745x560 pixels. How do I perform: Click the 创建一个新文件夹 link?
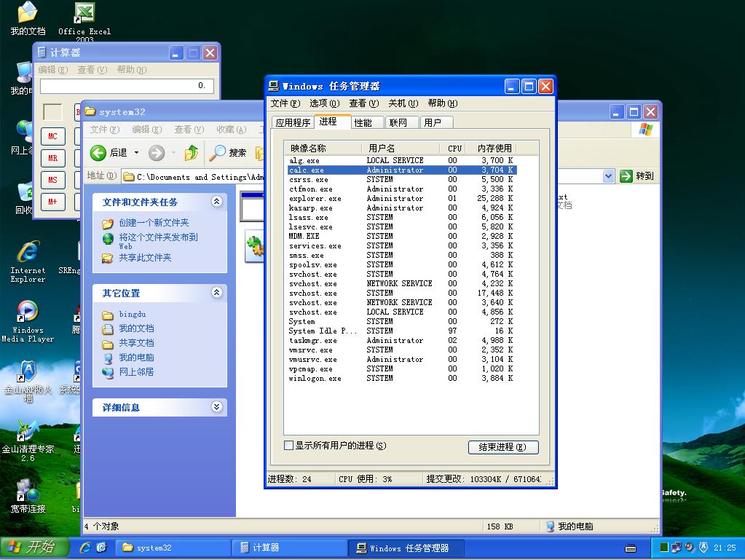click(x=154, y=223)
